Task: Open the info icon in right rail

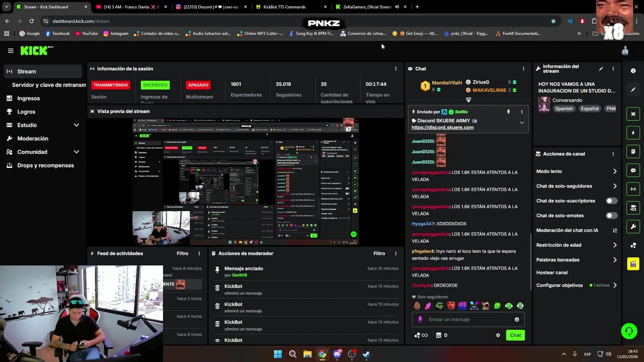Action: click(633, 71)
